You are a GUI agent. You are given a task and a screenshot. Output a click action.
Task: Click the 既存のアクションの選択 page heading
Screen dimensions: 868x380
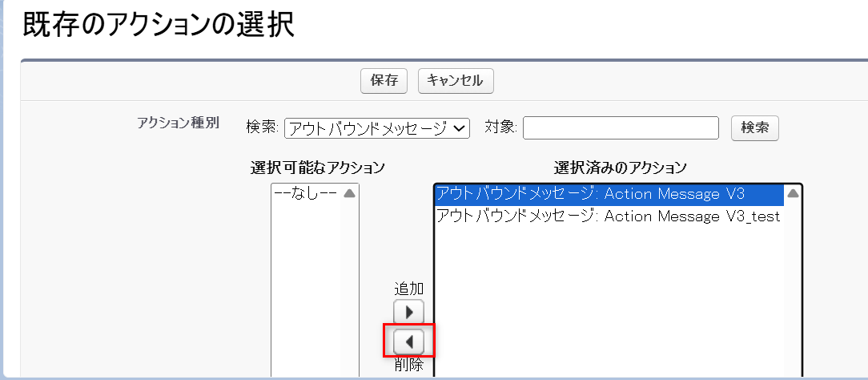coord(158,25)
